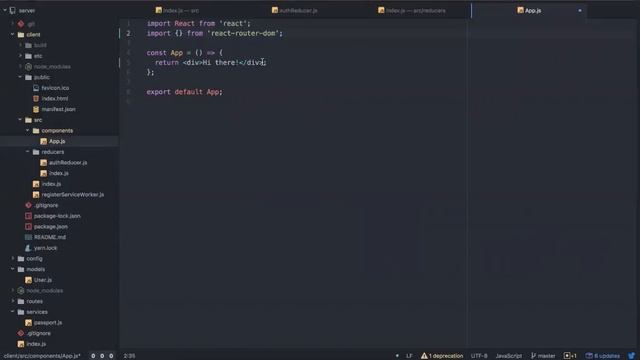Click the deprecation warning triangle icon
640x360 pixels.
point(424,356)
